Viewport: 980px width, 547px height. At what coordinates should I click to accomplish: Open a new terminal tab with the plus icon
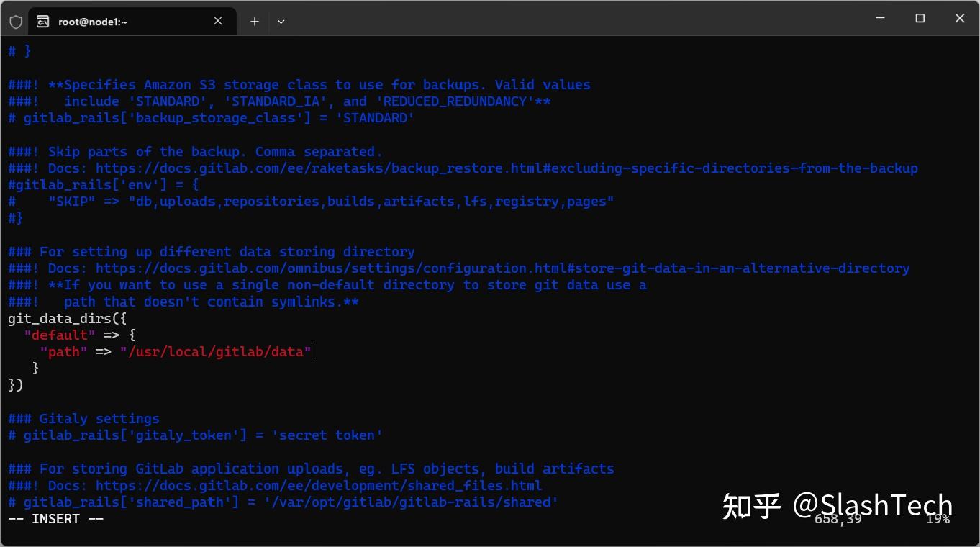point(254,21)
